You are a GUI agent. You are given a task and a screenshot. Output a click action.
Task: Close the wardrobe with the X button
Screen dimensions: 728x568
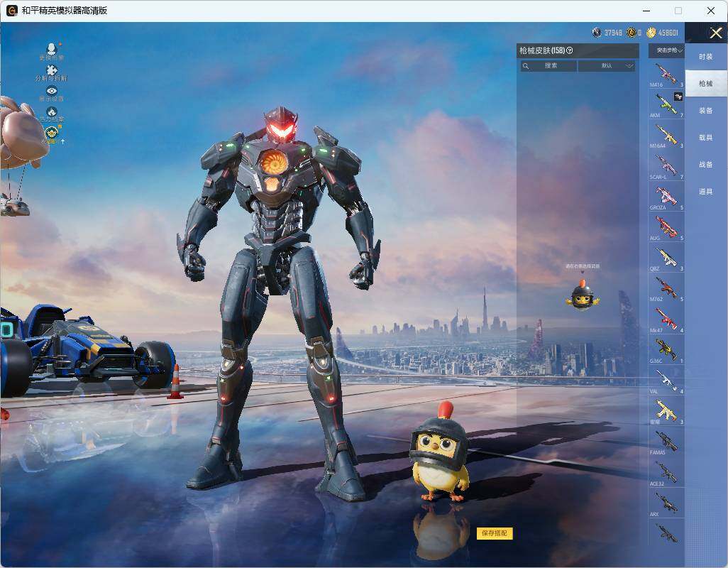tap(716, 33)
